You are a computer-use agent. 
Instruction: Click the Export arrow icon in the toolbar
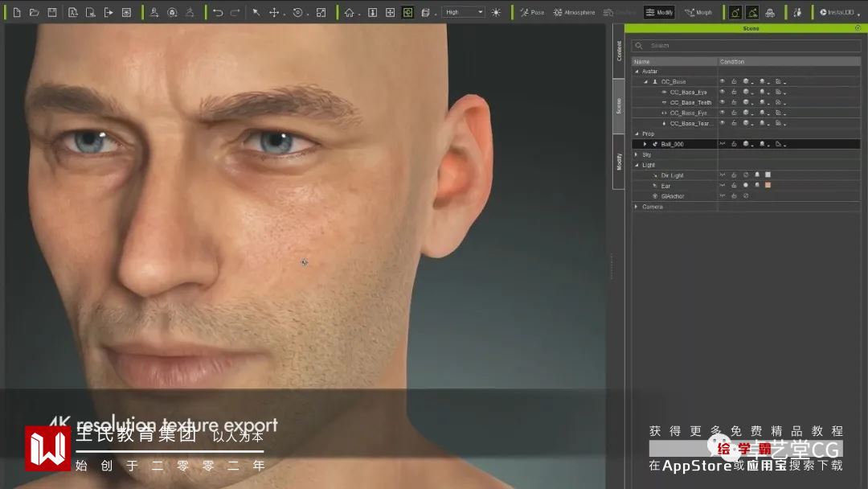pyautogui.click(x=108, y=12)
